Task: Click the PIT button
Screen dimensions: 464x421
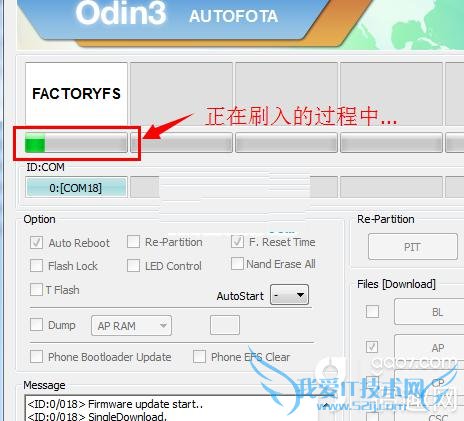Action: [413, 247]
